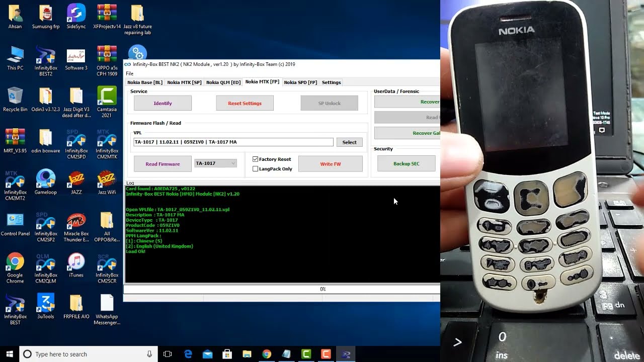Screen dimensions: 644x362
Task: Click the VPL file path field
Action: point(233,142)
